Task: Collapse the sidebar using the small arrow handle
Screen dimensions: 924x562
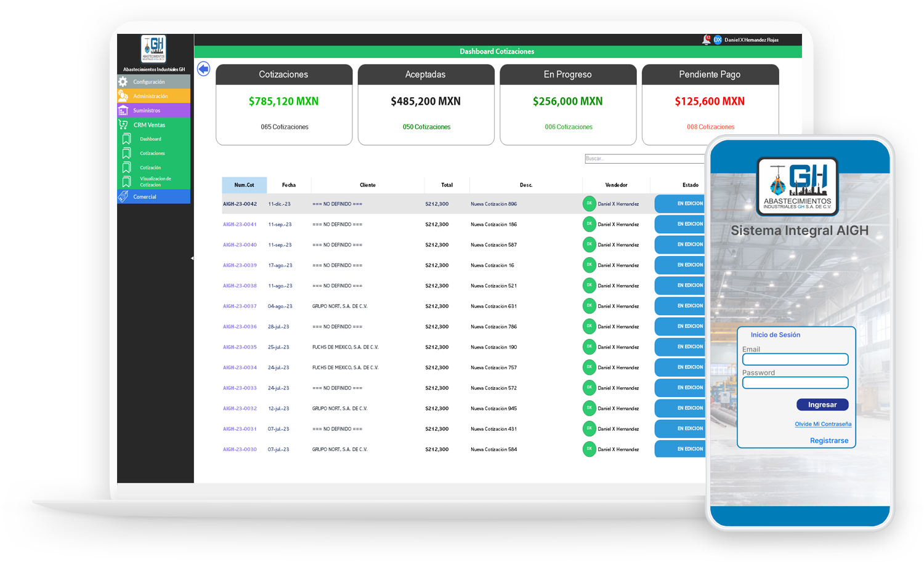Action: pyautogui.click(x=192, y=259)
